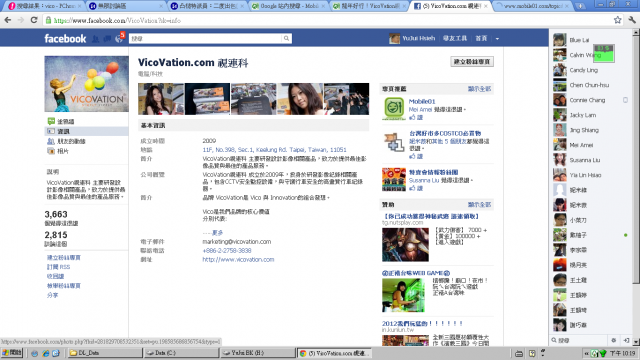The height and width of the screenshot is (360, 640).
Task: Open the VicoVation balloon profile picture
Action: click(x=86, y=84)
